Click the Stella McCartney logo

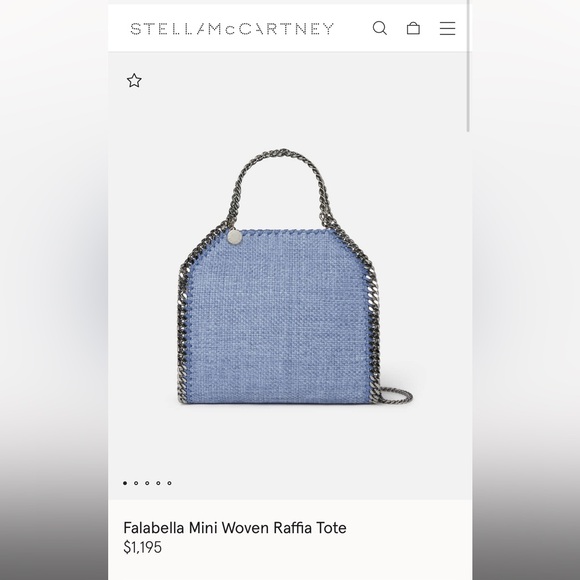232,28
